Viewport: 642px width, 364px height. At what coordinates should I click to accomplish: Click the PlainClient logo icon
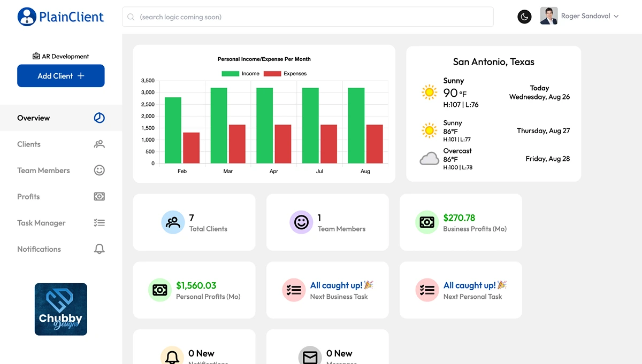(x=27, y=17)
